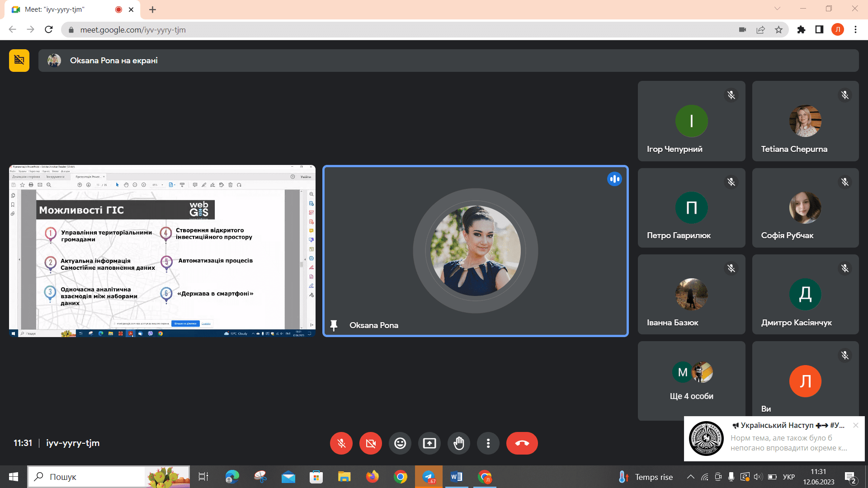Bookmark this tab with the star icon

pyautogui.click(x=778, y=30)
